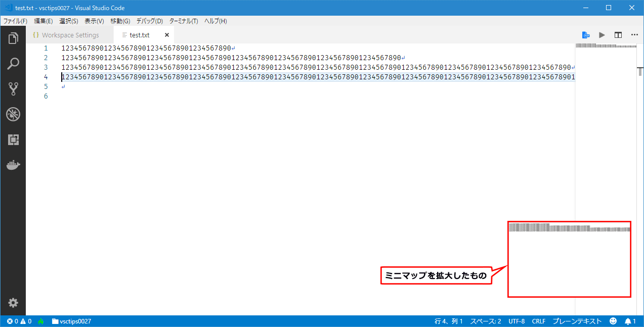Open the Extensions view

[13, 140]
